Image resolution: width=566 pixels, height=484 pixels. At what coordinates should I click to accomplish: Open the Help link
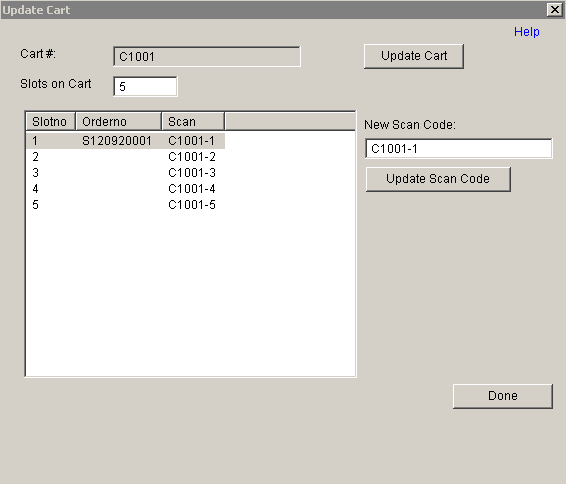tap(527, 32)
